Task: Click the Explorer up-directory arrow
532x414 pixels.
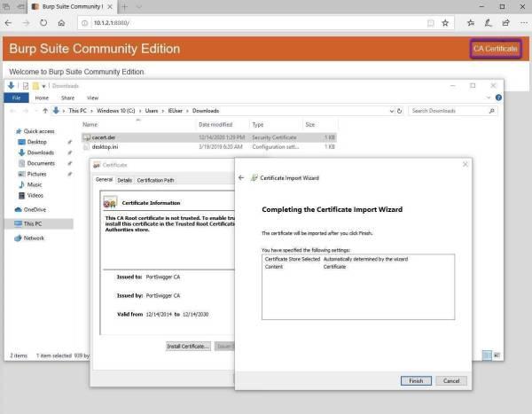Action: 44,111
